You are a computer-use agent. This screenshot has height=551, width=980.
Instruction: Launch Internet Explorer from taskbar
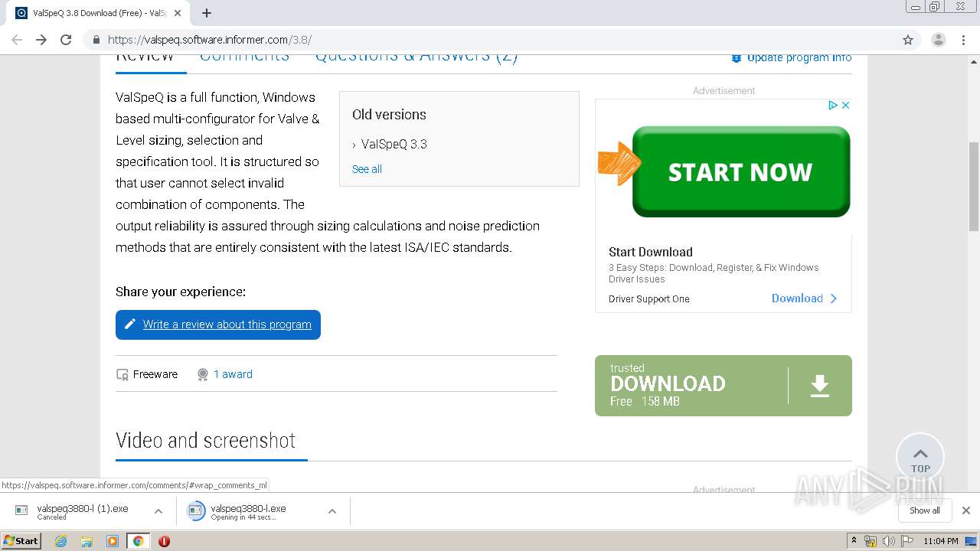coord(61,541)
